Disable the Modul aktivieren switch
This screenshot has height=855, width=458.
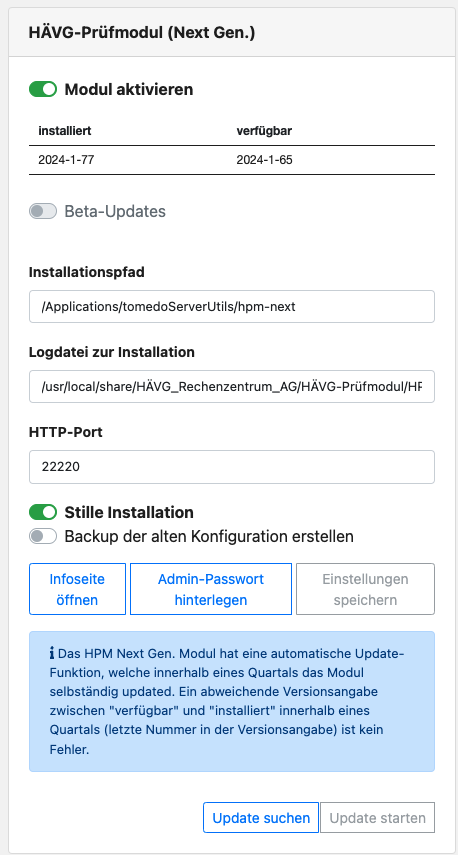(43, 89)
